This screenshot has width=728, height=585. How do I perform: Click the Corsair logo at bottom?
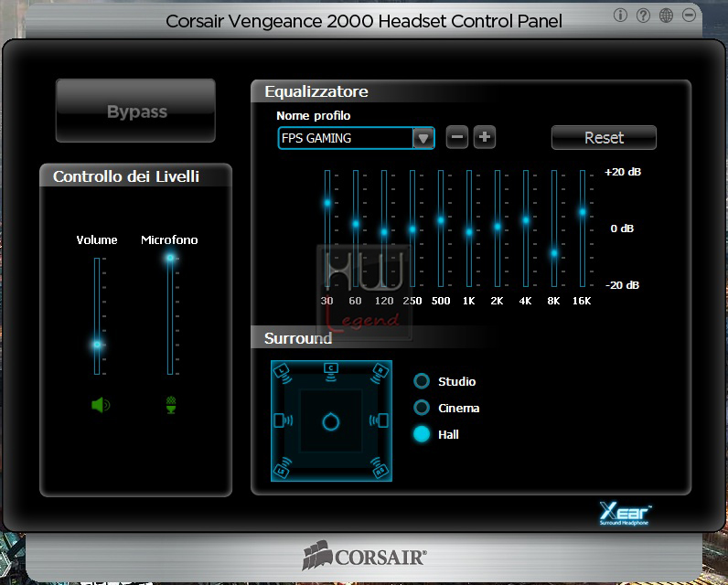tap(364, 556)
